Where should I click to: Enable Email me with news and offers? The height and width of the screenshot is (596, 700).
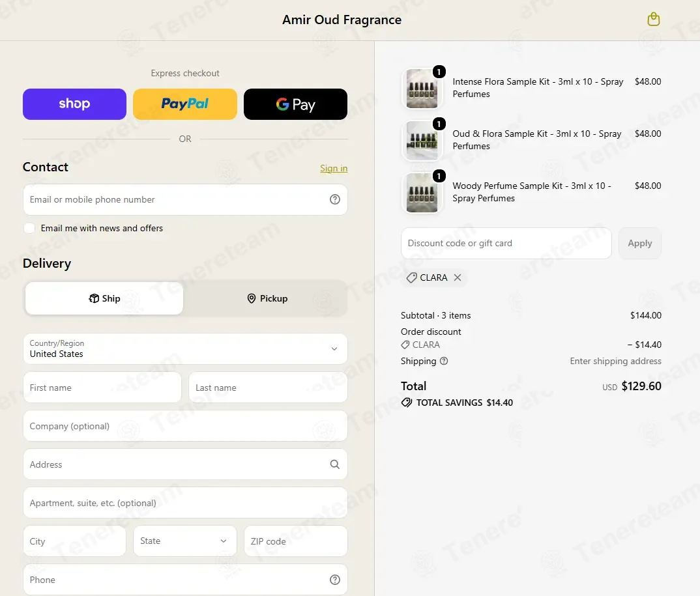(x=29, y=228)
